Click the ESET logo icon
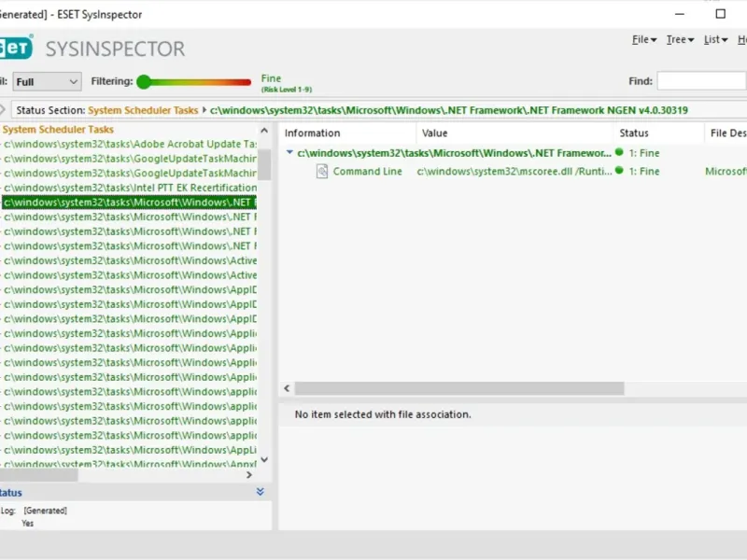Viewport: 747px width, 560px height. 16,47
